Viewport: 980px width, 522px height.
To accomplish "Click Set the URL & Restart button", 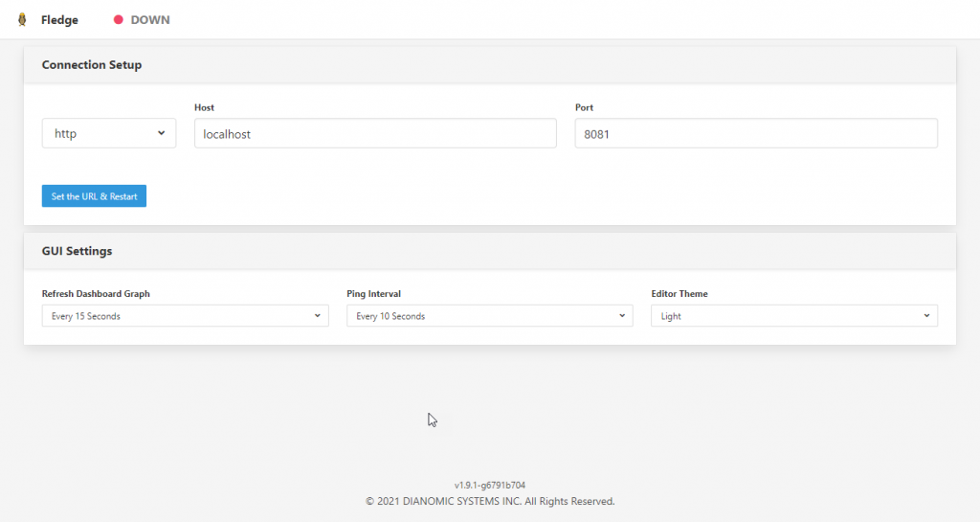I will coord(94,195).
